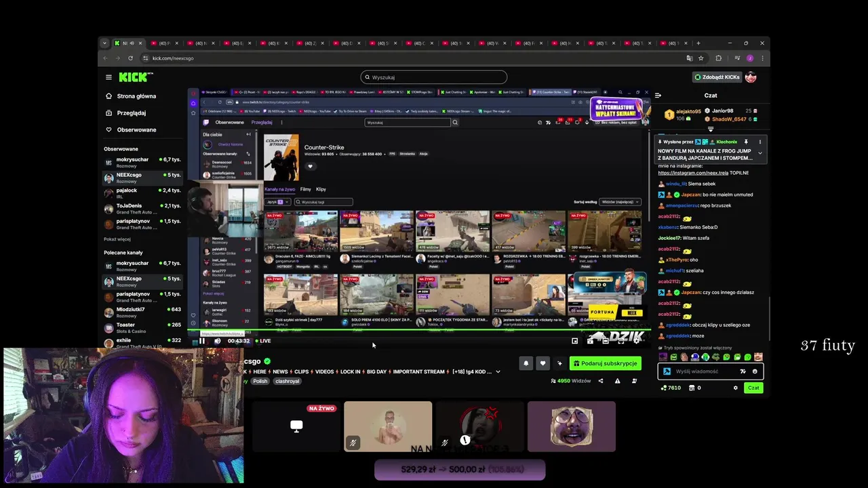Jump to LIVE in the player
This screenshot has height=488, width=868.
click(x=263, y=341)
